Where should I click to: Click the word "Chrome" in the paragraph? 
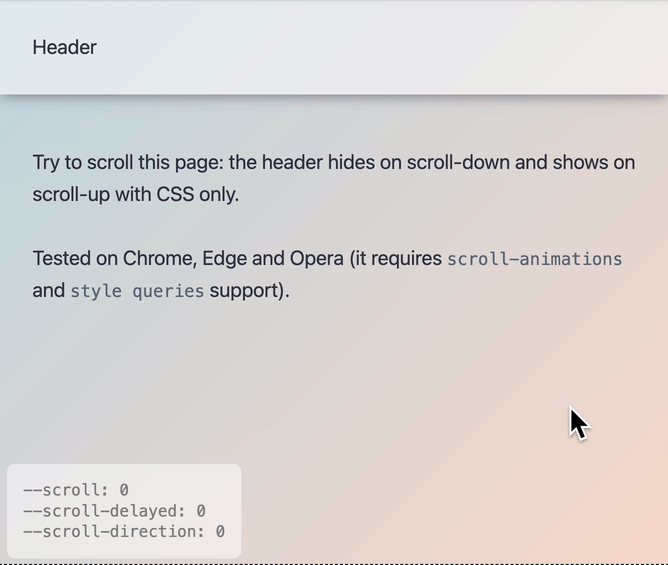click(x=158, y=258)
